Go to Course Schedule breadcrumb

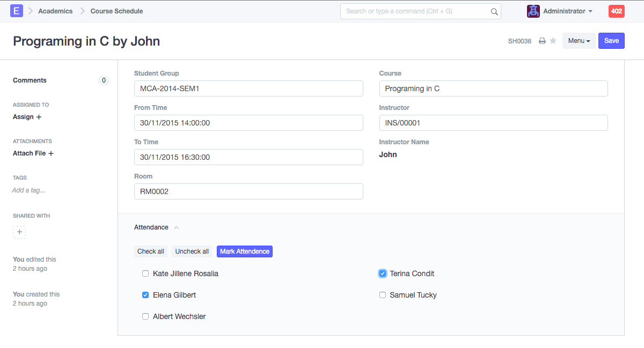[x=116, y=11]
